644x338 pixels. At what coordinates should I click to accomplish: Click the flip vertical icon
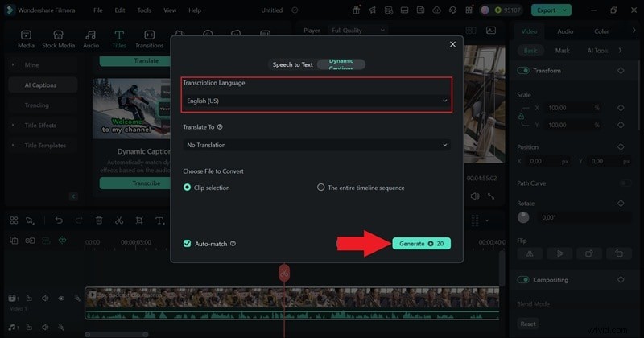[559, 253]
